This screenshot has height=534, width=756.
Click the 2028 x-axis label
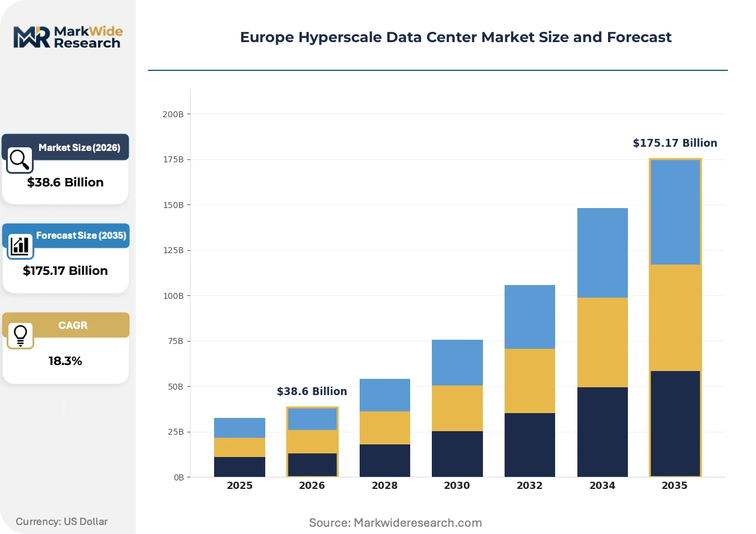[385, 485]
